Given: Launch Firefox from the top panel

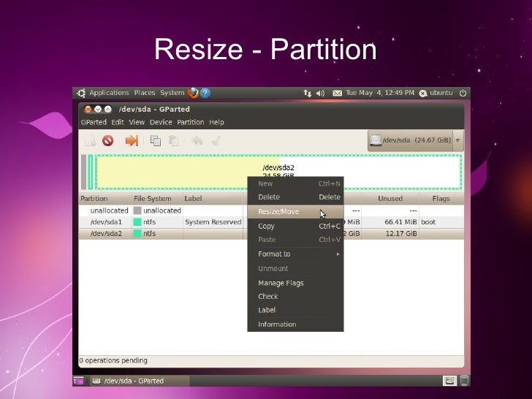Looking at the screenshot, I should coord(193,93).
